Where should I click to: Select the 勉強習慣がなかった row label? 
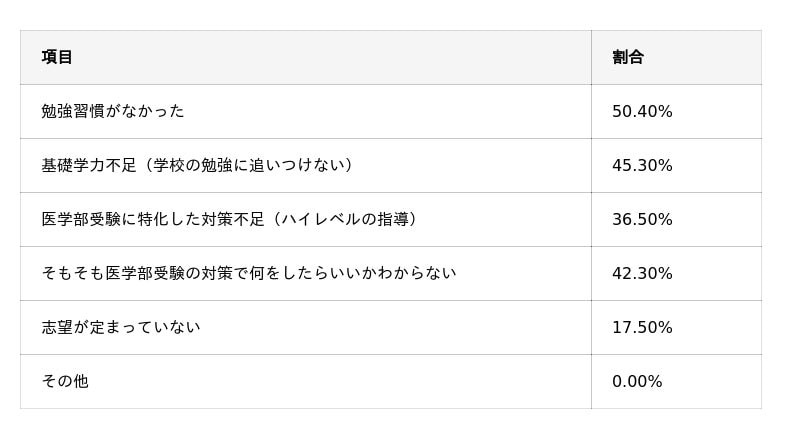(113, 111)
